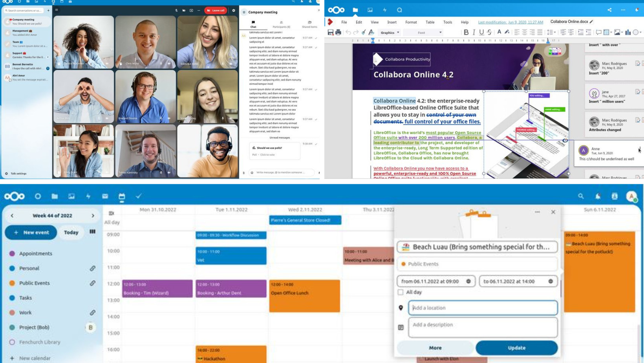Open call settings gear in Talk
The image size is (644, 363).
point(234,10)
